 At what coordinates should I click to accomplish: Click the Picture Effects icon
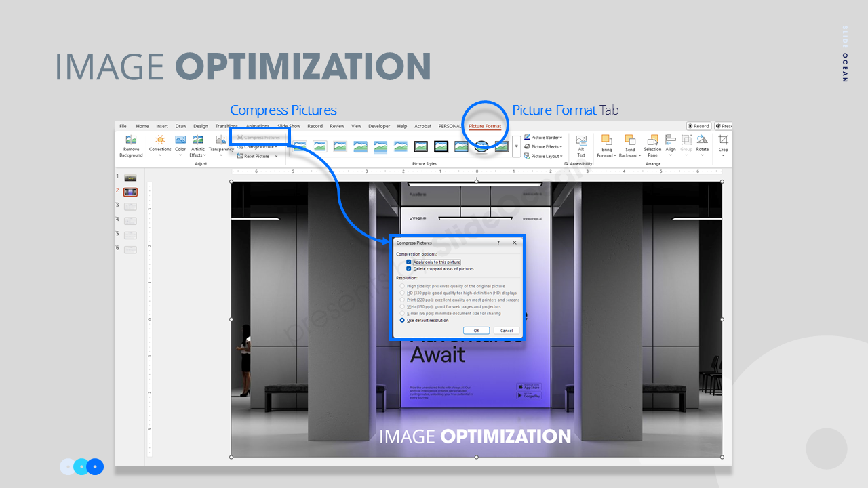[528, 146]
